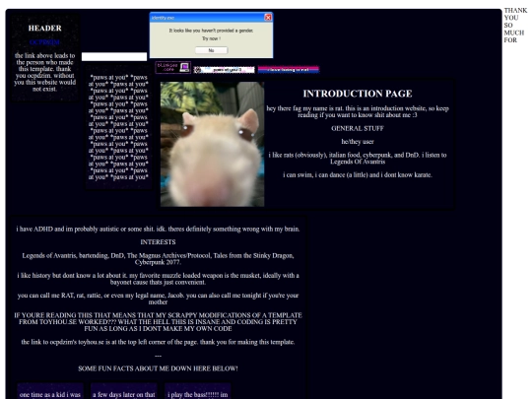Click the 'HEADER' title in sidebar
This screenshot has width=532, height=399.
(44, 29)
